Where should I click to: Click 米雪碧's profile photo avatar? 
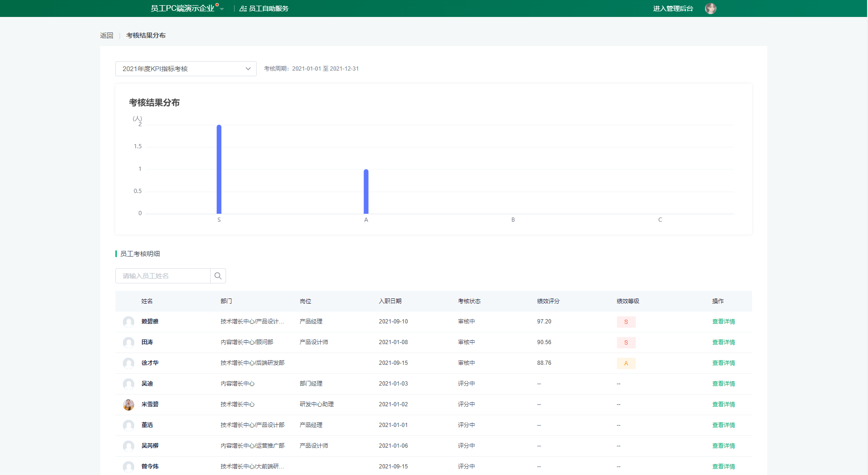click(x=129, y=404)
